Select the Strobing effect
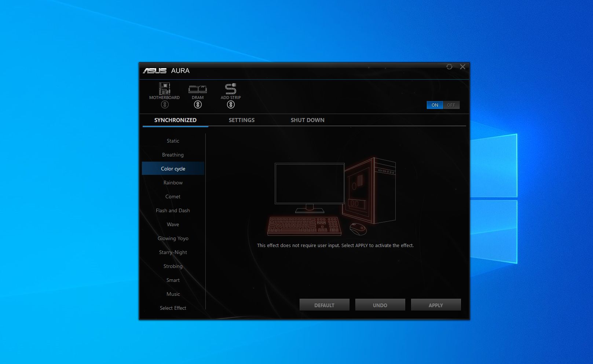The height and width of the screenshot is (364, 593). [173, 266]
